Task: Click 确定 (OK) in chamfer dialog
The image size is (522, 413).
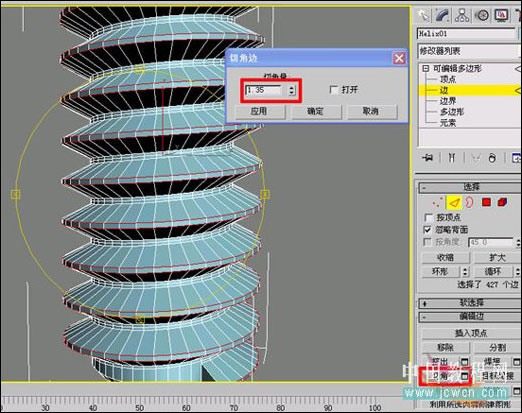Action: pyautogui.click(x=317, y=111)
